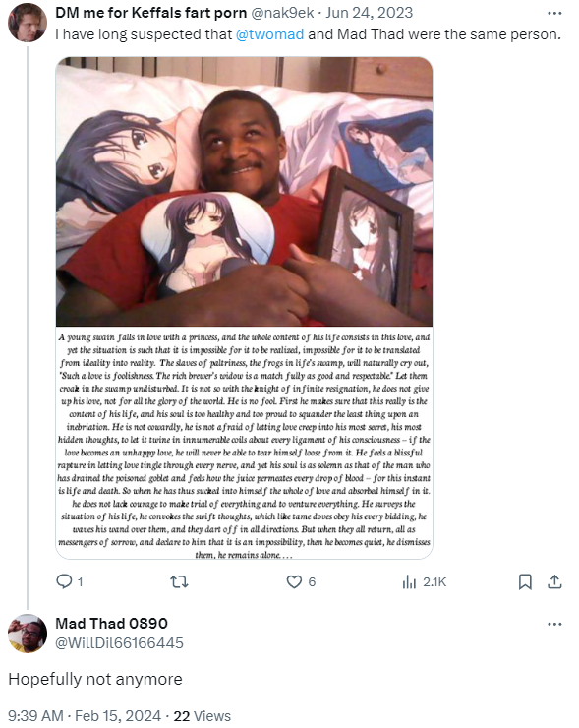Viewport: 579px width, 728px height.
Task: Follow the @twomad mention link
Action: point(269,34)
